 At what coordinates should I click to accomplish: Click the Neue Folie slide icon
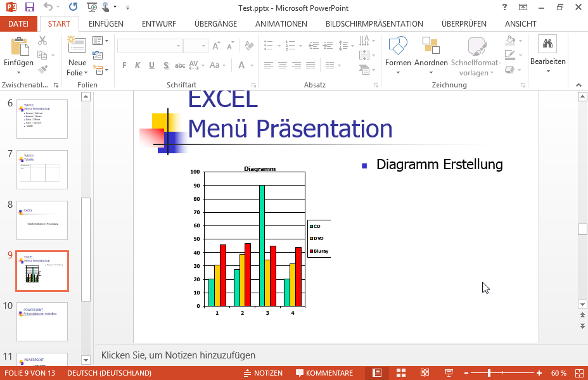pyautogui.click(x=77, y=44)
